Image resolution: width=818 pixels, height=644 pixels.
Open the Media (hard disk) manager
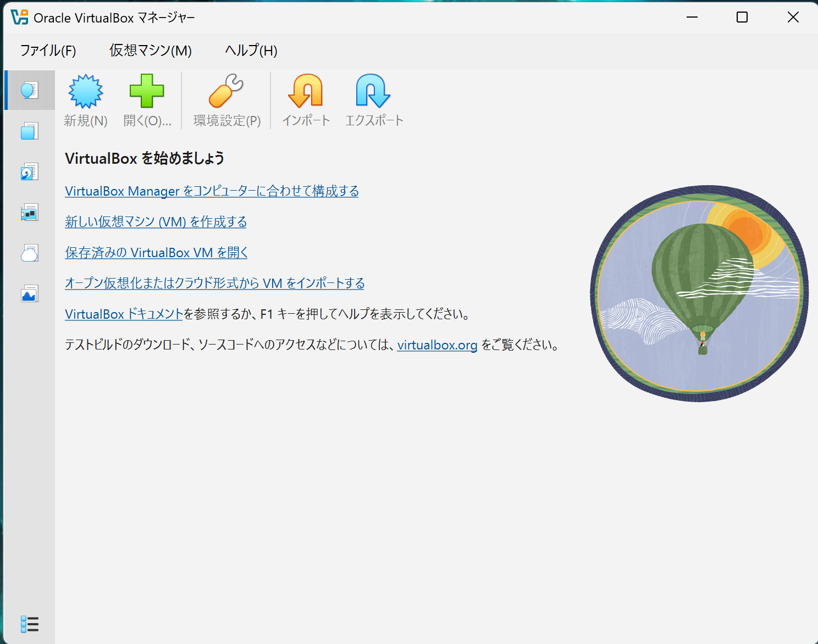(30, 171)
